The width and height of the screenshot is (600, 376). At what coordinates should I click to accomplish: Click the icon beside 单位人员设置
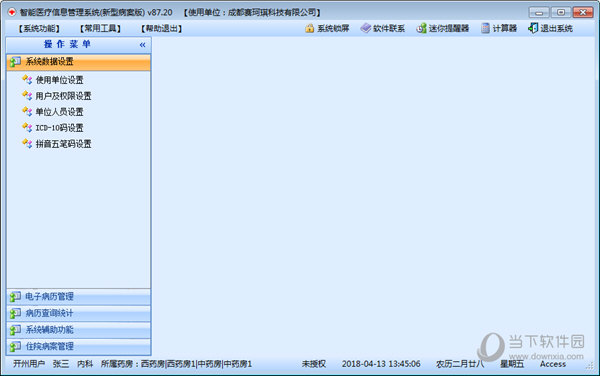coord(27,112)
